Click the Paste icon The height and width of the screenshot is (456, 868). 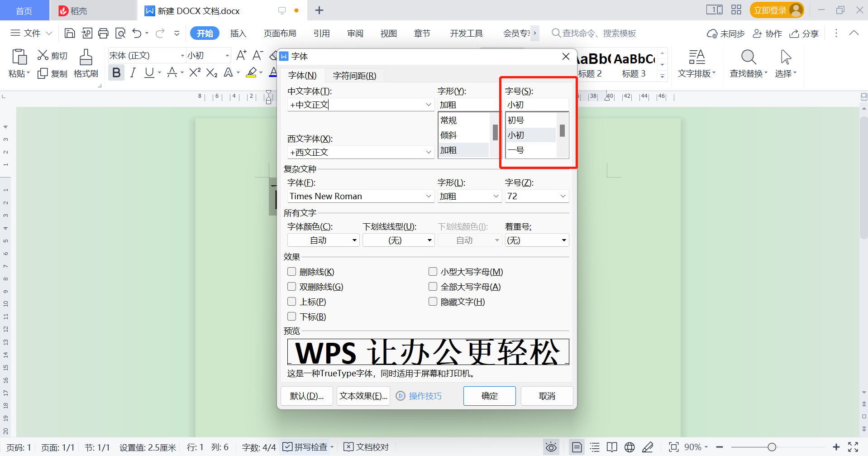pos(19,57)
